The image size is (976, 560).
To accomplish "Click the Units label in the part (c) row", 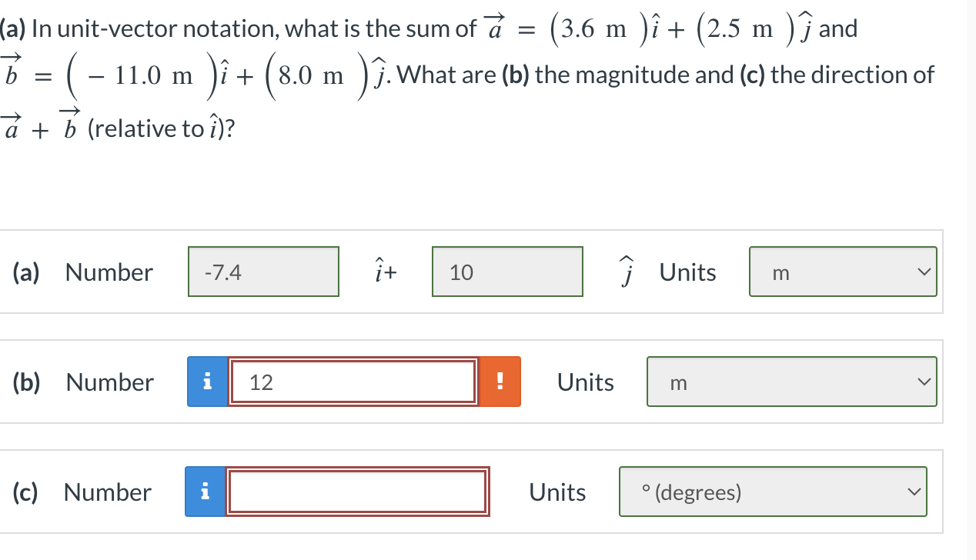I will coord(557,492).
